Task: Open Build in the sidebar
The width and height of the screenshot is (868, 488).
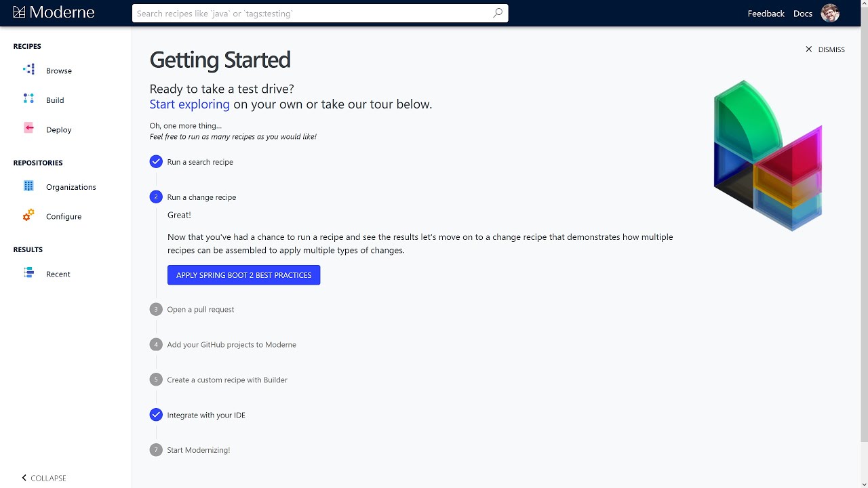Action: point(55,100)
